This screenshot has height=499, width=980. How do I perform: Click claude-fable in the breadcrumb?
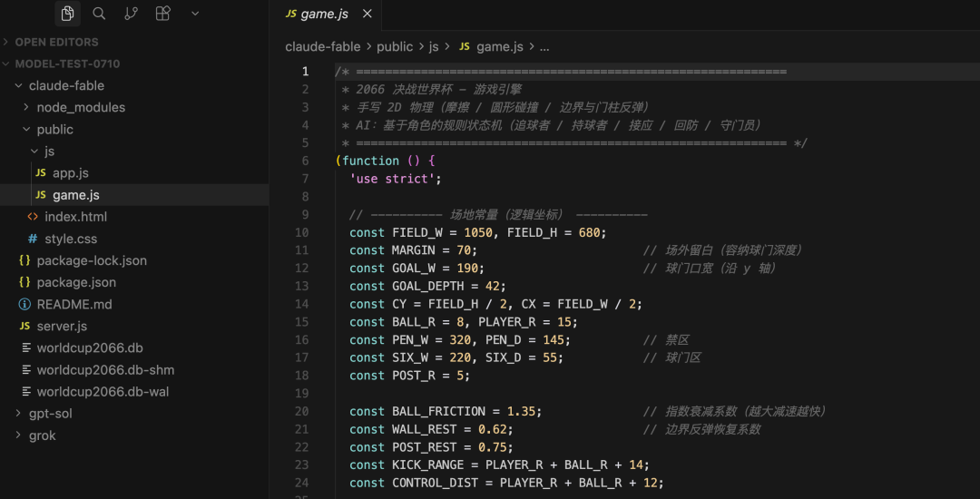(x=320, y=47)
